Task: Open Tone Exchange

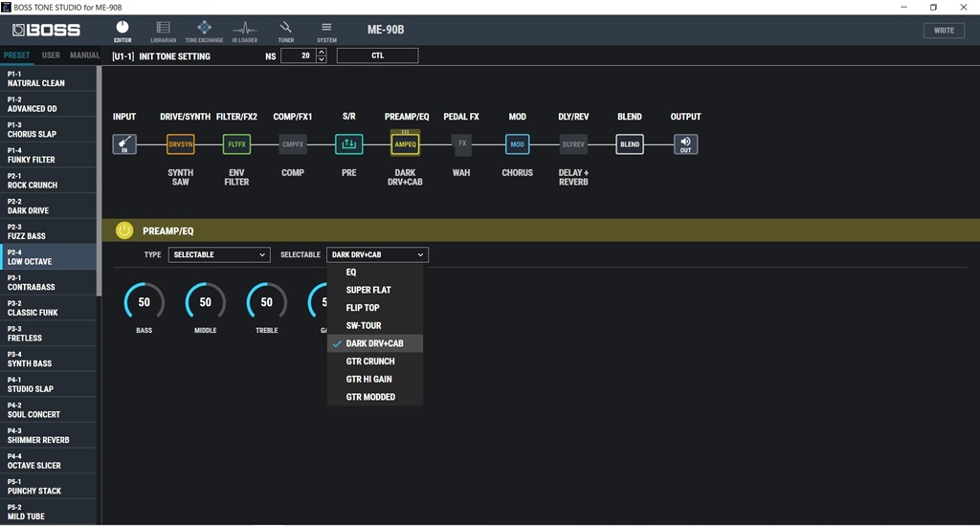Action: pyautogui.click(x=204, y=32)
